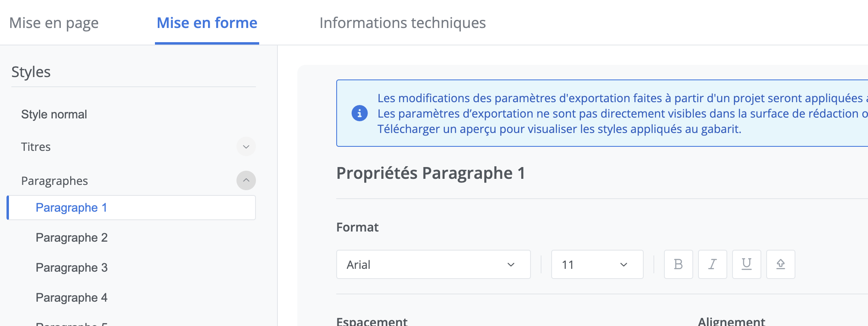The image size is (868, 326).
Task: Select Paragraphe 2 style
Action: 71,238
